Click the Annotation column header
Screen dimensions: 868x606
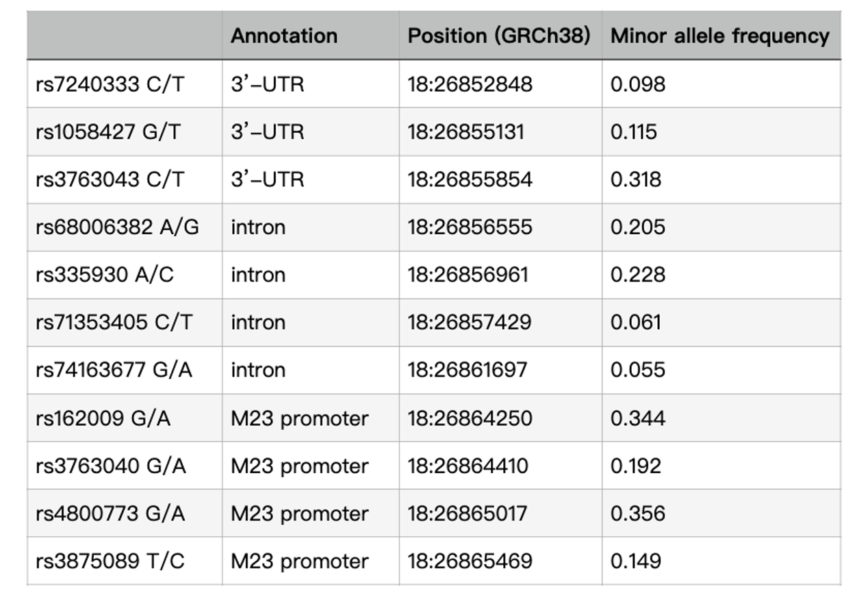click(284, 36)
